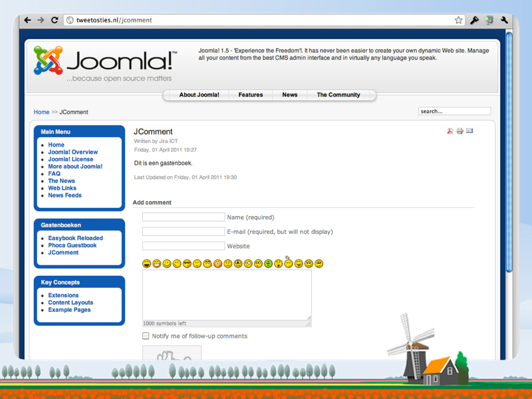Insert the whistling smiley

tap(207, 264)
